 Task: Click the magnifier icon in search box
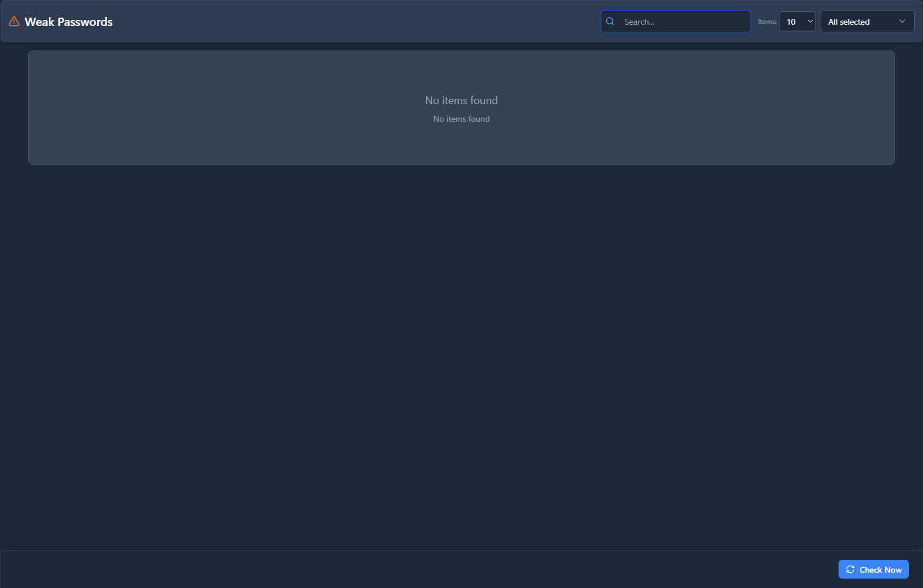tap(610, 22)
